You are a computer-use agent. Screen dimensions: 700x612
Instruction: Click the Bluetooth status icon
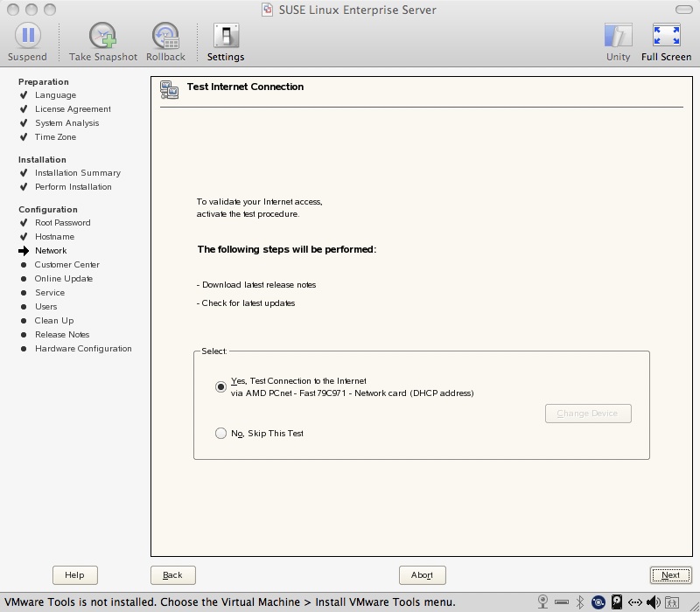tap(580, 602)
